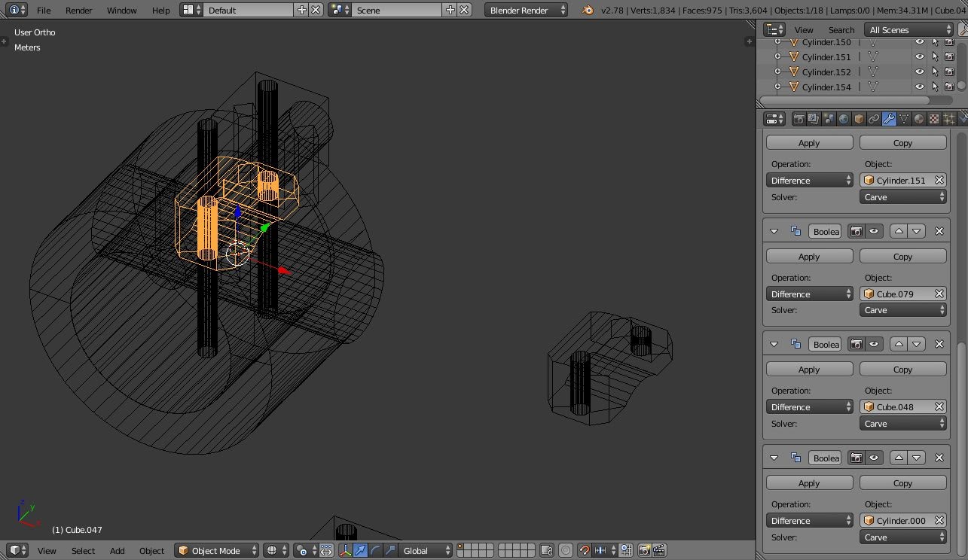Viewport: 968px width, 560px height.
Task: Toggle viewport visibility of Cube.079 boolean modifier
Action: [874, 231]
